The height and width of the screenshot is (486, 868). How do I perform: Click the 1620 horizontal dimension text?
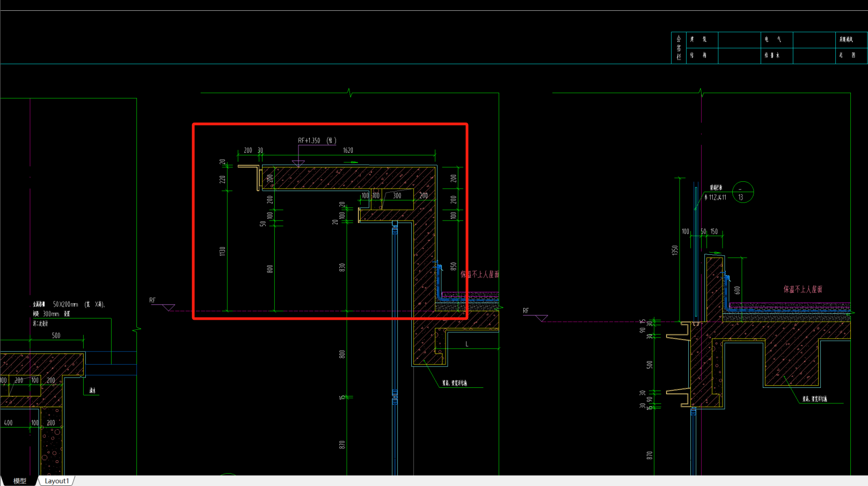(348, 151)
